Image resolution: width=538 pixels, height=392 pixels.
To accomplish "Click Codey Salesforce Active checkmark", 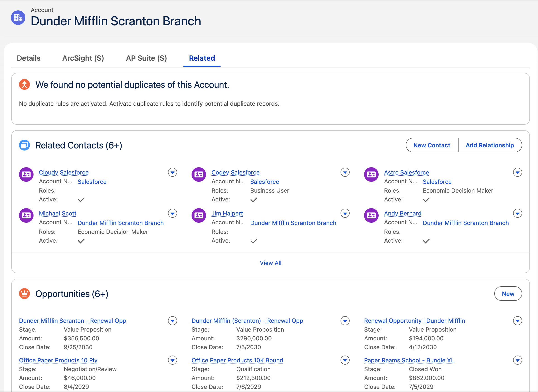I will 254,200.
